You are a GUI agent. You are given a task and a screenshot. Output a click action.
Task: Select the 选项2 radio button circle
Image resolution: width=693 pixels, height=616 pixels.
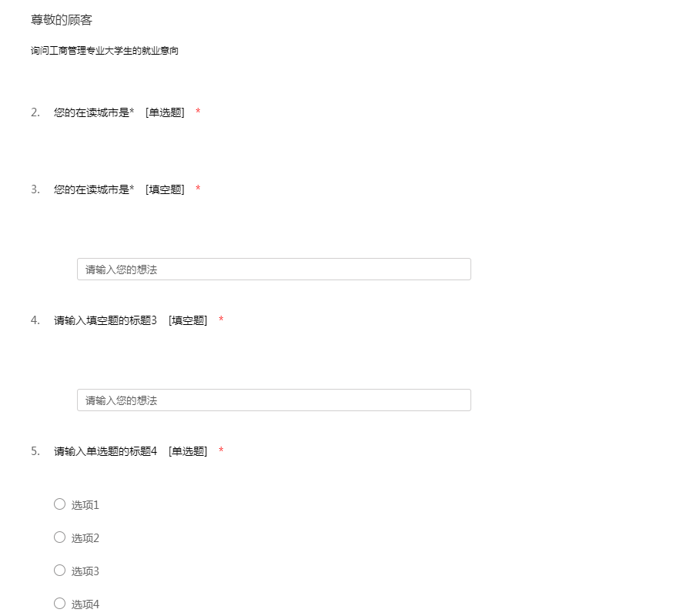pos(59,537)
